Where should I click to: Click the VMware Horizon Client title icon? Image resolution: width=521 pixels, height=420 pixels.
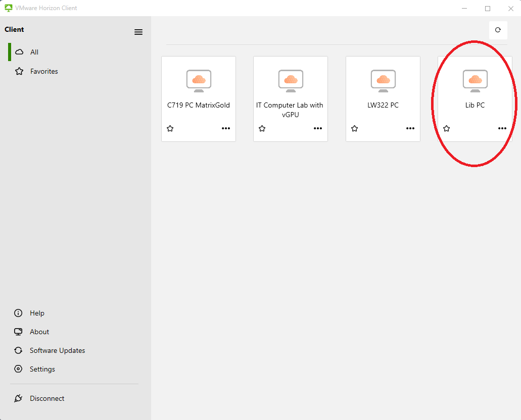point(8,8)
